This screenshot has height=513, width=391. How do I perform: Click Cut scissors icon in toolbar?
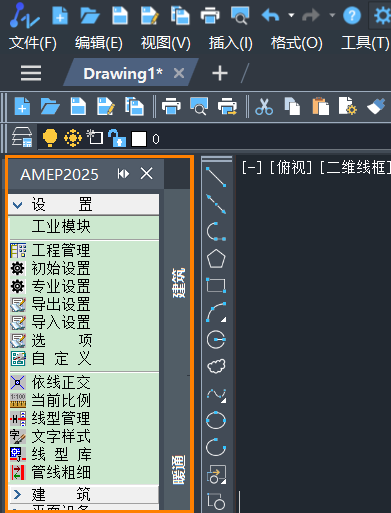click(x=264, y=107)
